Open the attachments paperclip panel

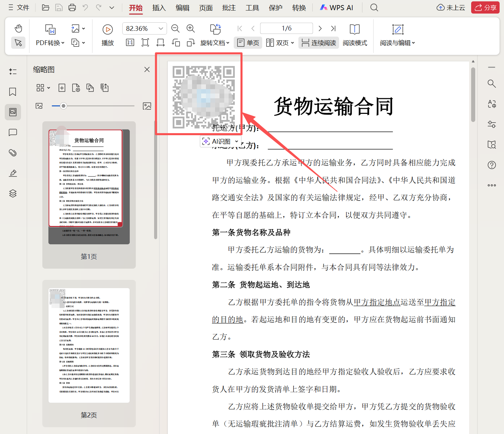[x=13, y=153]
